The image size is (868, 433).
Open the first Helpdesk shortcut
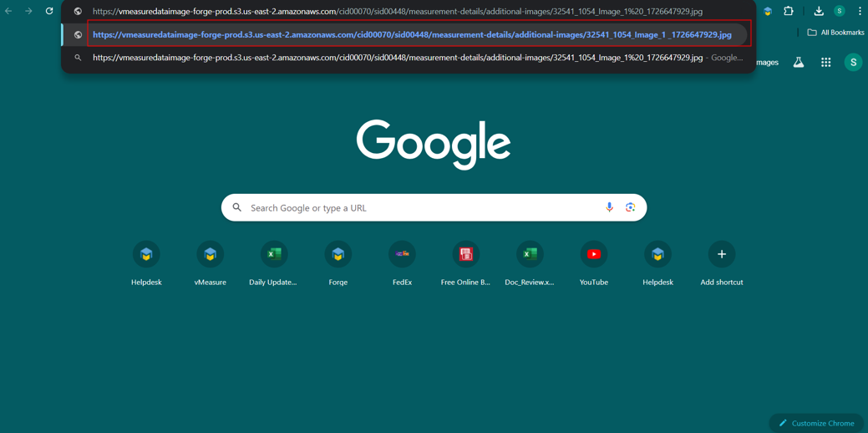(x=146, y=263)
